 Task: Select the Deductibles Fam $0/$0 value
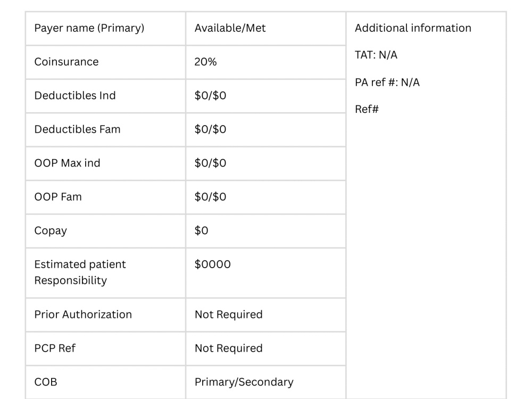coord(210,129)
